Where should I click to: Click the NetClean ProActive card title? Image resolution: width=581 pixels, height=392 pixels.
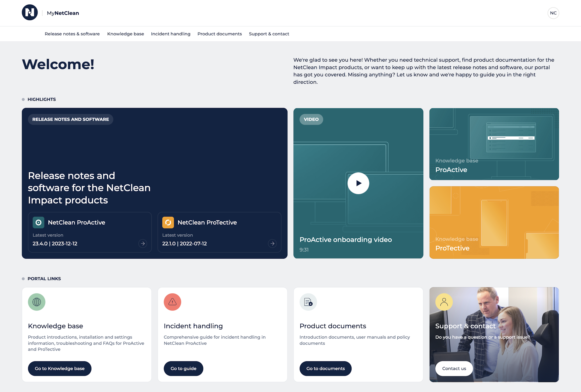pyautogui.click(x=76, y=222)
